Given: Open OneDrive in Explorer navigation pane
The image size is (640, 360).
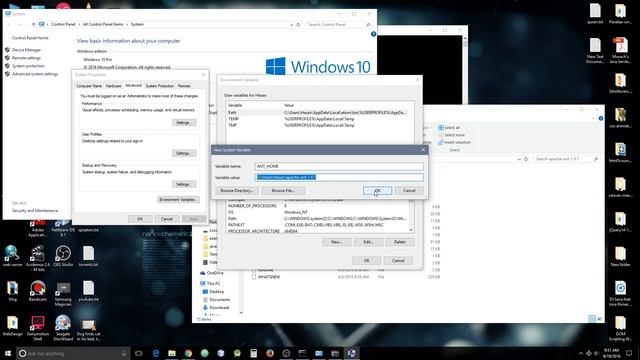Looking at the screenshot, I should click(x=212, y=273).
